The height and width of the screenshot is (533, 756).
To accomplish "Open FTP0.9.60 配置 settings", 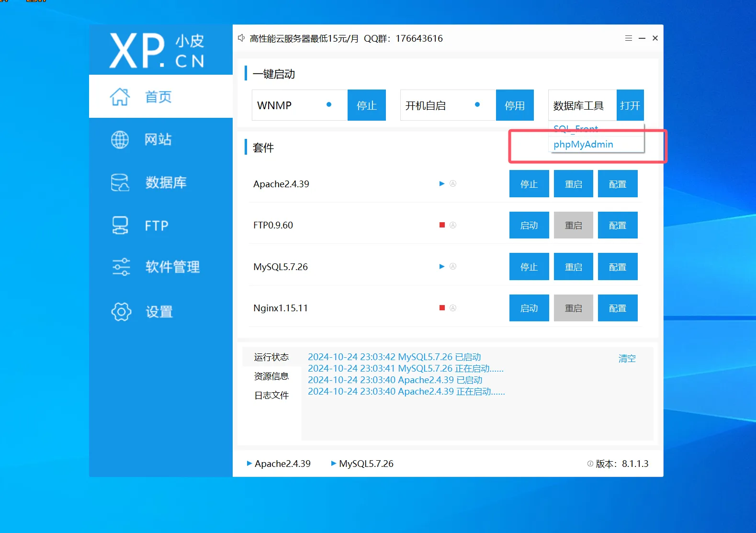I will click(618, 225).
